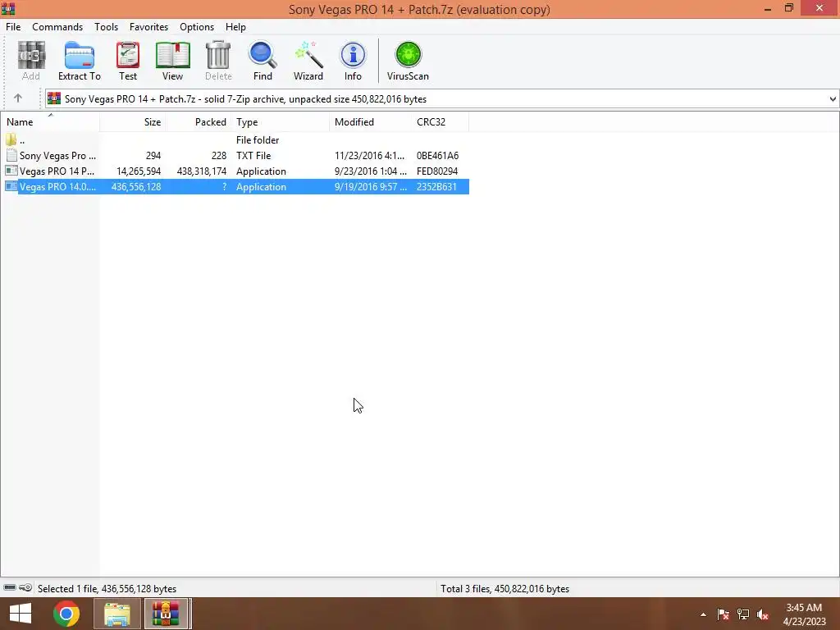The width and height of the screenshot is (840, 630).
Task: Open the Commands menu
Action: pyautogui.click(x=57, y=27)
